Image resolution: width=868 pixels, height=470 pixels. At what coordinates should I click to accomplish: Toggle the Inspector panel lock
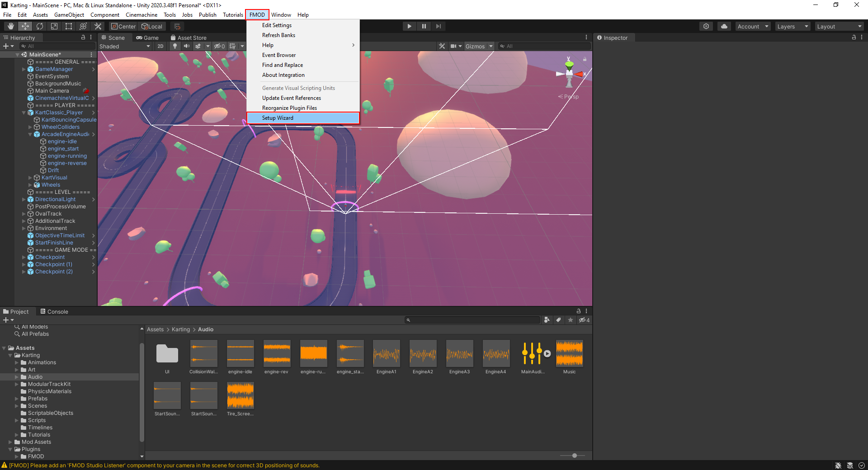(x=854, y=38)
